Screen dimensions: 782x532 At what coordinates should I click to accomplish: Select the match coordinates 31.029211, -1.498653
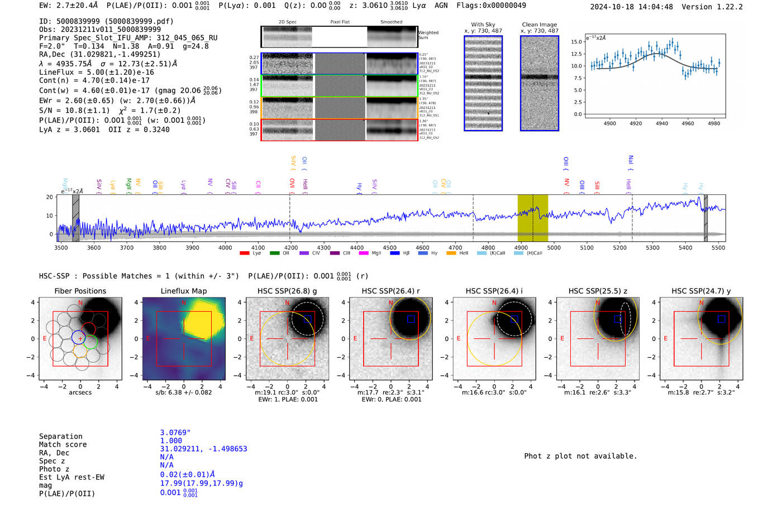point(203,449)
